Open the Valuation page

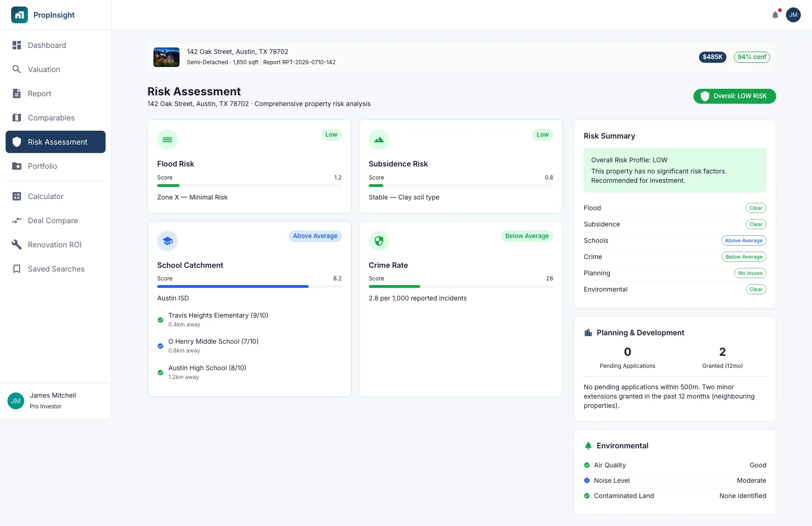[x=55, y=69]
